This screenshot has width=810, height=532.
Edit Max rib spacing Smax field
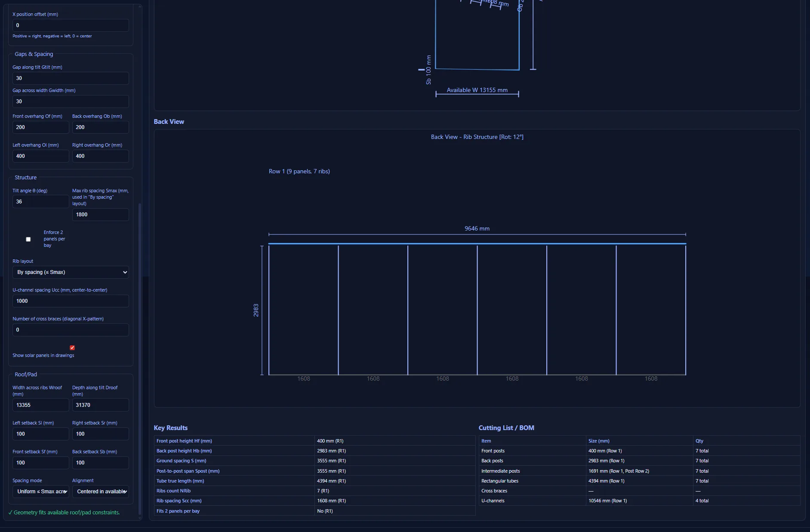101,215
